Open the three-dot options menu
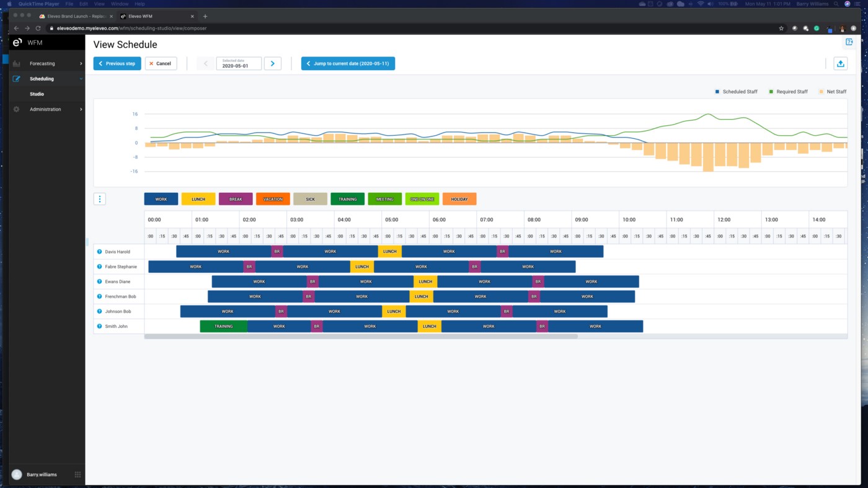The width and height of the screenshot is (868, 488). pyautogui.click(x=100, y=199)
